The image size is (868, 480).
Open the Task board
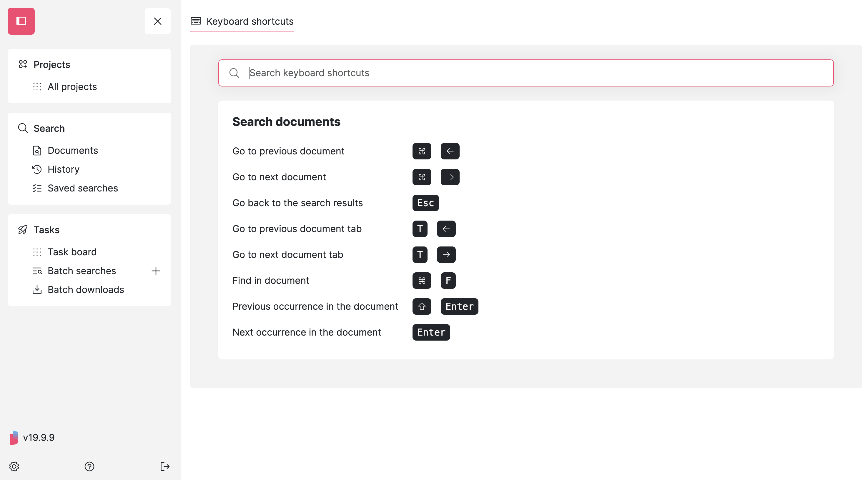tap(72, 252)
